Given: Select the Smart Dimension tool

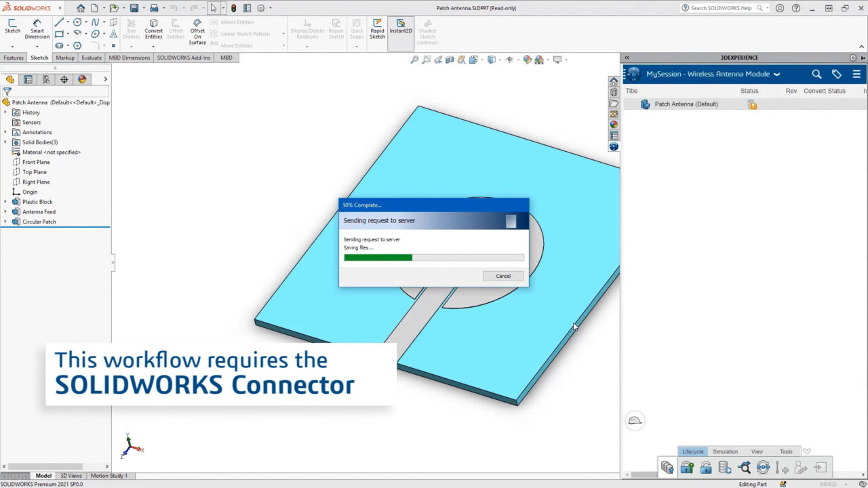Looking at the screenshot, I should point(37,29).
